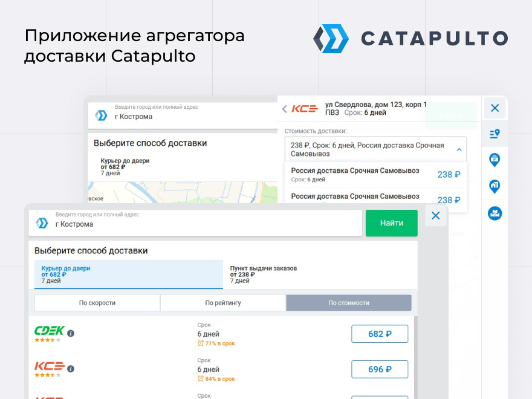Click the 6 дней term in the KCE row
532x399 pixels.
click(x=209, y=369)
